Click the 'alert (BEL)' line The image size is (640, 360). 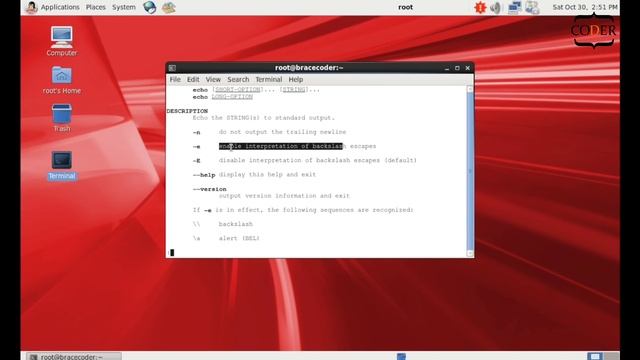[x=239, y=238]
